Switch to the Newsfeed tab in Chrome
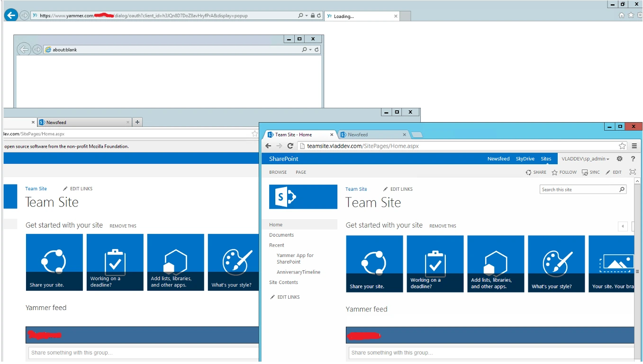Viewport: 643px width, 364px height. click(x=372, y=134)
